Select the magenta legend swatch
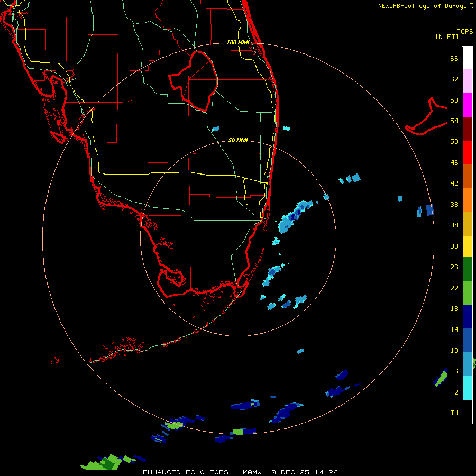 click(467, 105)
